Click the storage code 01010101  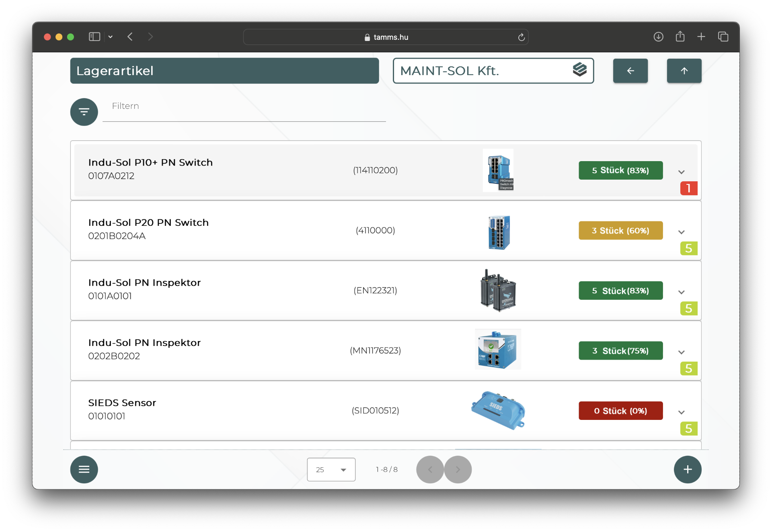107,416
